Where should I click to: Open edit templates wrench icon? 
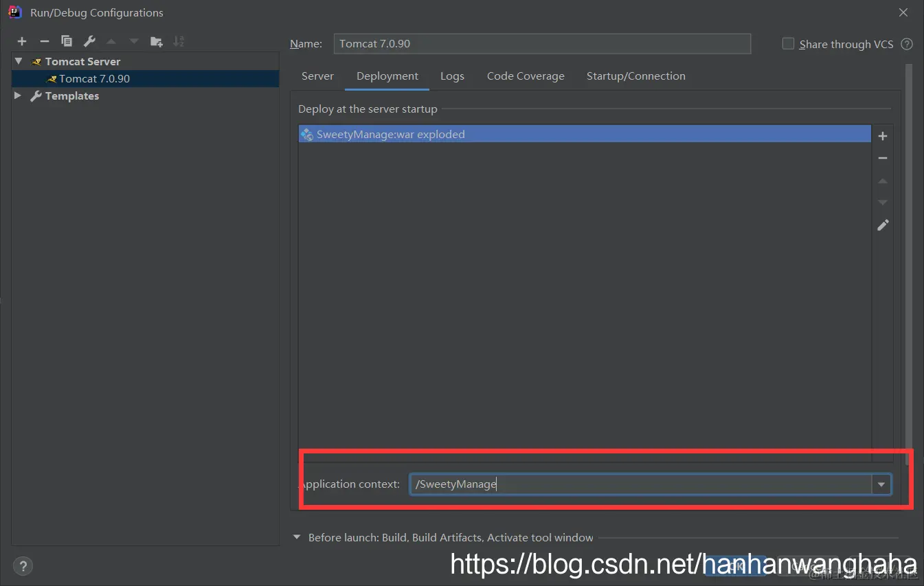pyautogui.click(x=89, y=41)
